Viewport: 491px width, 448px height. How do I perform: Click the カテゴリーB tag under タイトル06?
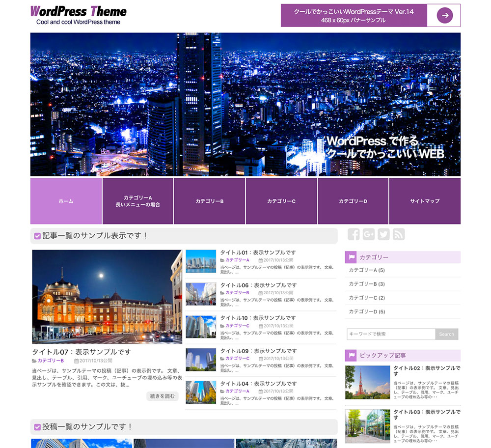tap(237, 293)
